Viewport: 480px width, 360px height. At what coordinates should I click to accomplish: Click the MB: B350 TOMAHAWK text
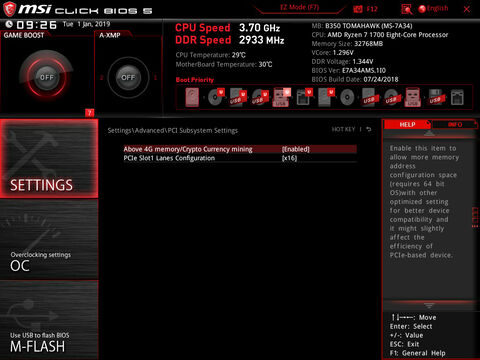tap(362, 26)
